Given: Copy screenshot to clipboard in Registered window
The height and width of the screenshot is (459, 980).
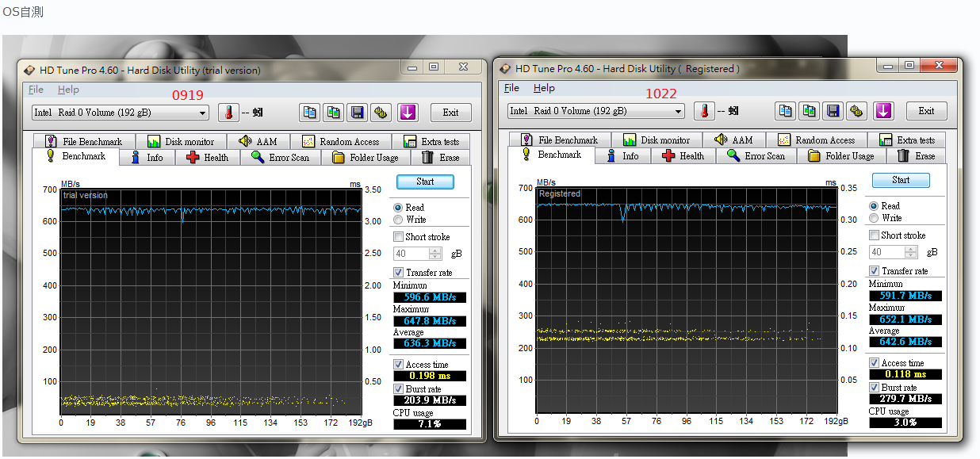Looking at the screenshot, I should pos(810,111).
